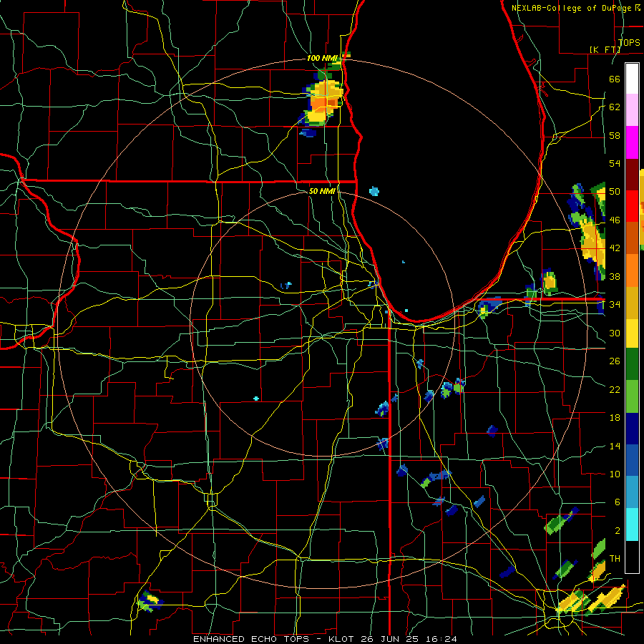The width and height of the screenshot is (644, 644).
Task: Pick the bright yellow legend color band
Action: pyautogui.click(x=632, y=333)
